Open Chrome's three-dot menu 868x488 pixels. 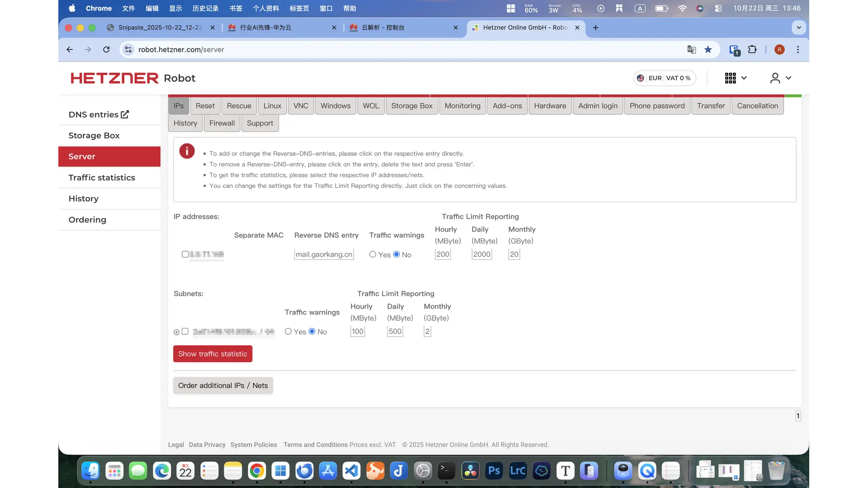coord(798,50)
